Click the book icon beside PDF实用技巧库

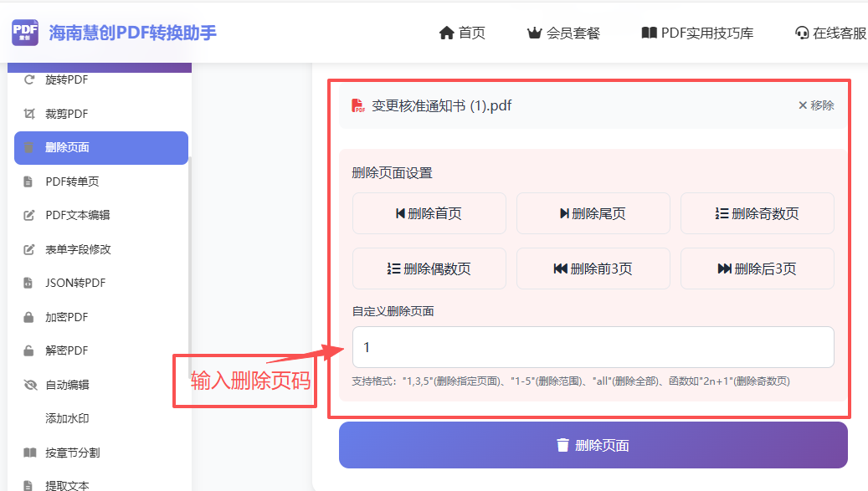click(x=649, y=33)
